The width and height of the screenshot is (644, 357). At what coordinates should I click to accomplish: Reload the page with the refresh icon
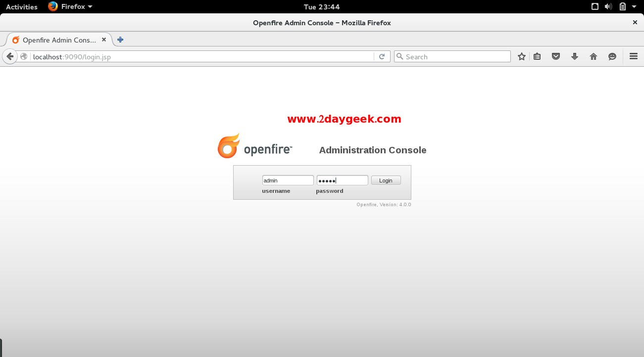[x=382, y=56]
